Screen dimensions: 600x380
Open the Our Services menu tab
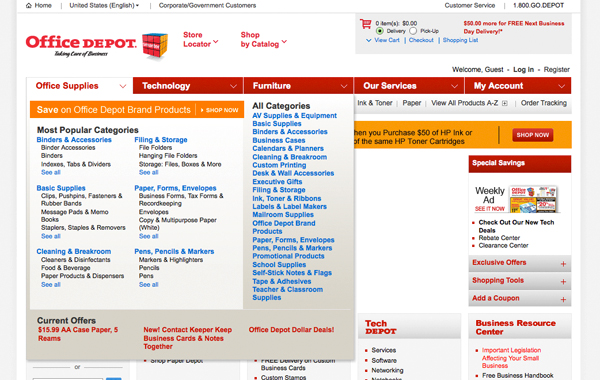(x=409, y=86)
